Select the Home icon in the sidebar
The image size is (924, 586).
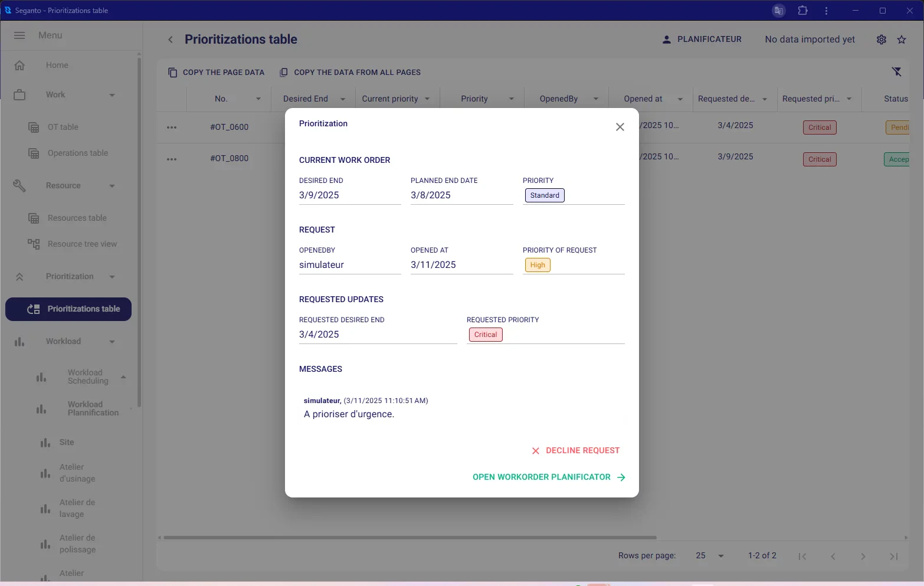tap(19, 65)
